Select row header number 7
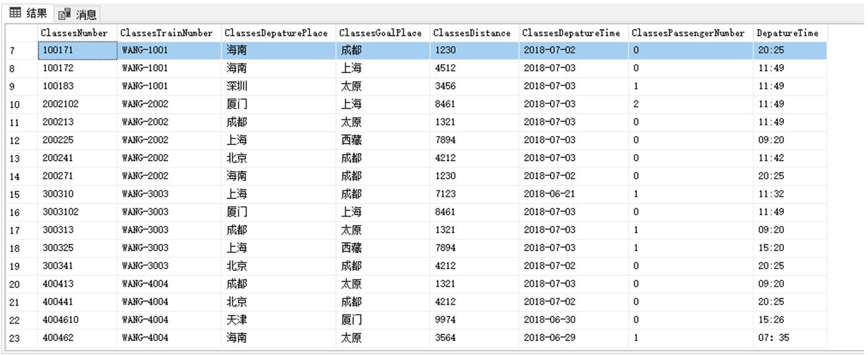The width and height of the screenshot is (868, 355). 22,51
